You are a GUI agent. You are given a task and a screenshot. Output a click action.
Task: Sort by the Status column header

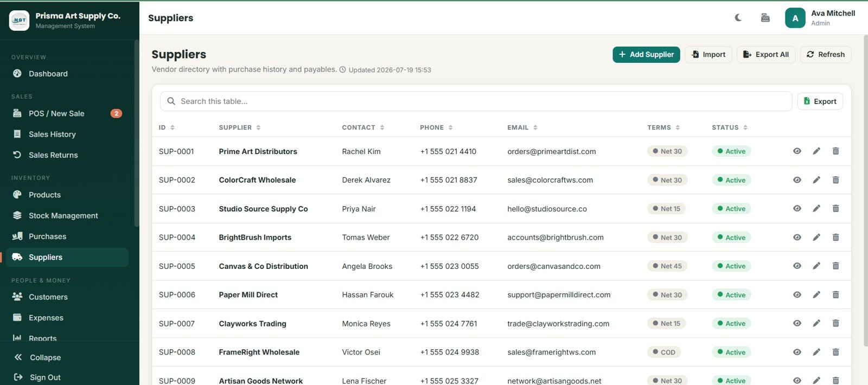click(x=730, y=127)
